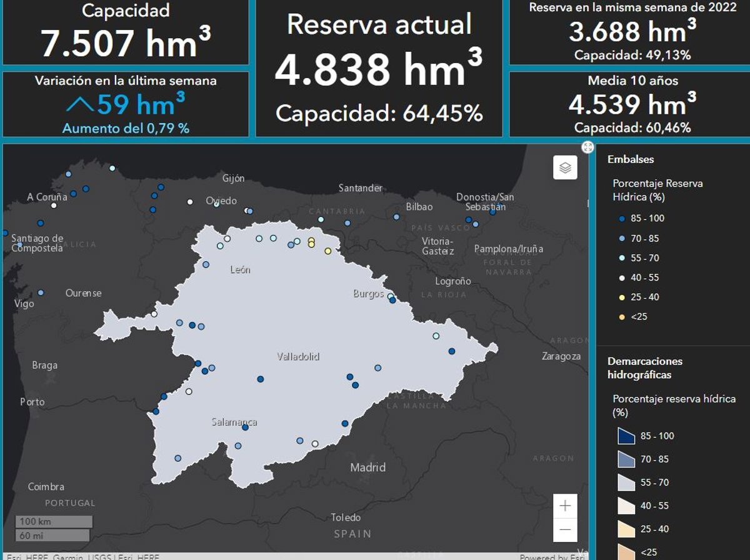Select the 55 - 70 demarcation legend swatch
The image size is (750, 560).
click(x=626, y=482)
